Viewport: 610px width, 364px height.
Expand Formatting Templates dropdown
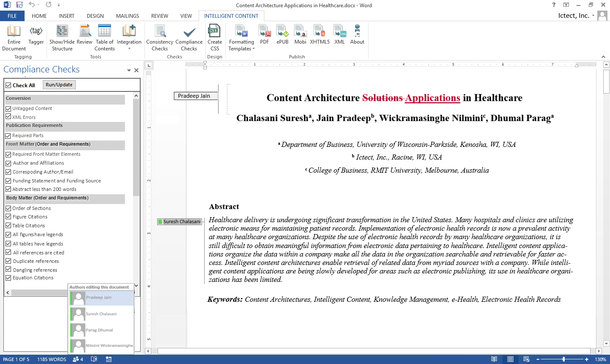click(241, 38)
